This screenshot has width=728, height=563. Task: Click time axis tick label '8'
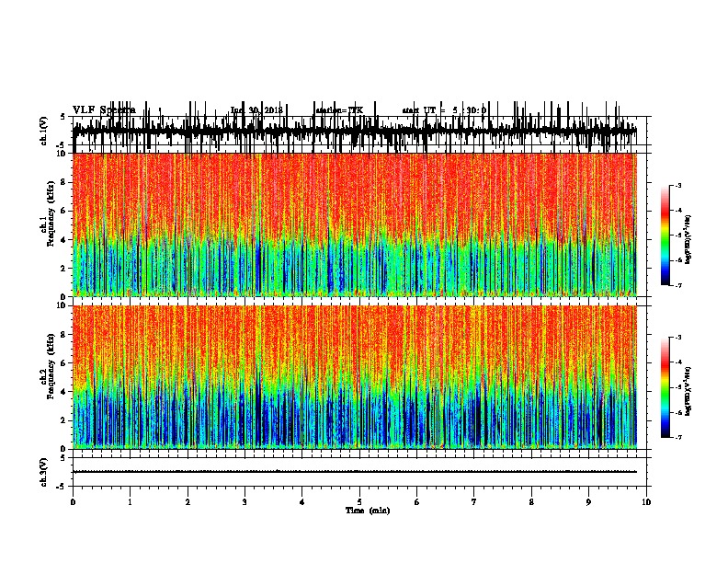[531, 502]
